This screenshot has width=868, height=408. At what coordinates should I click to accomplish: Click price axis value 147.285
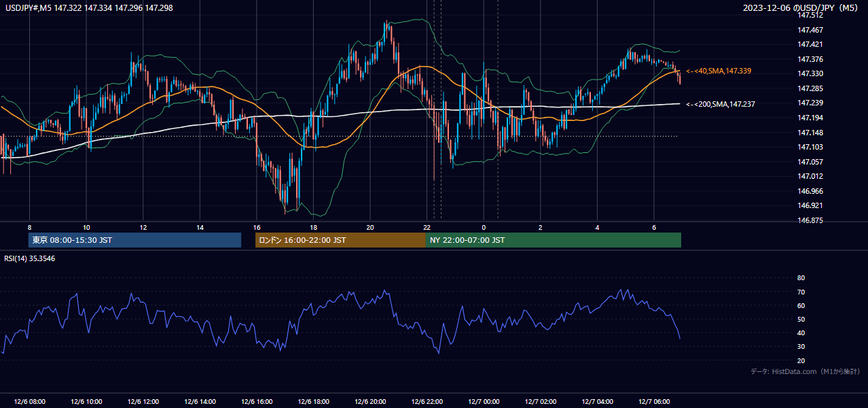(x=810, y=88)
